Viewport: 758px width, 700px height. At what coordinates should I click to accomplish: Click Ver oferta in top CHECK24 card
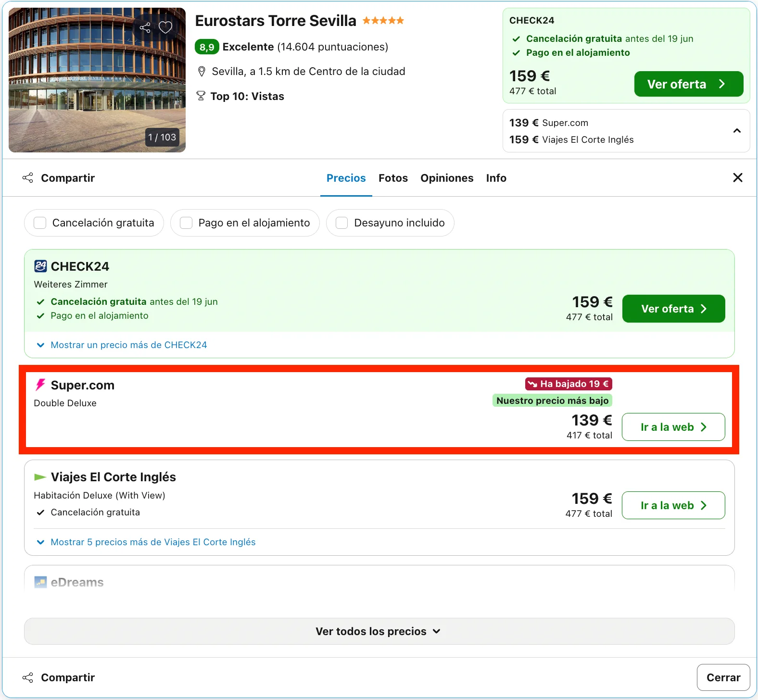point(689,84)
